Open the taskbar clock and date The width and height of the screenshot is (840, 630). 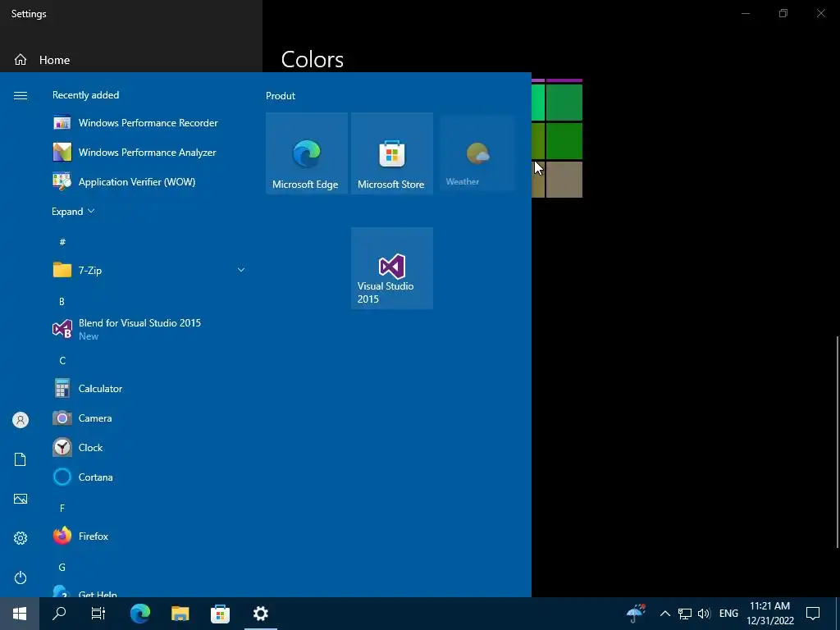coord(770,614)
